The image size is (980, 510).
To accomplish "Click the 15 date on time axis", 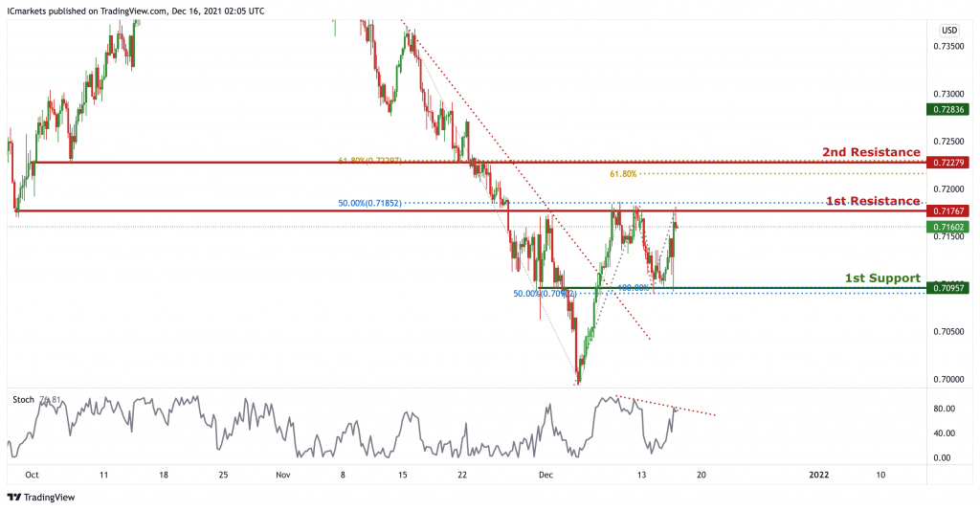I will pyautogui.click(x=403, y=475).
